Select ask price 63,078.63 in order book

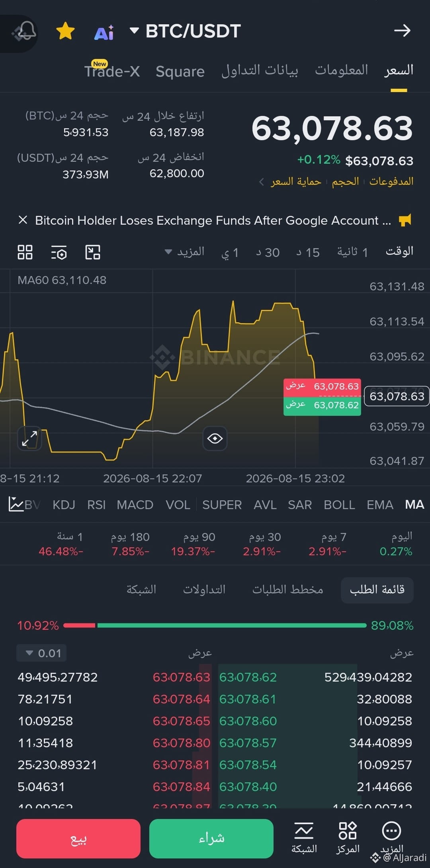point(182,677)
